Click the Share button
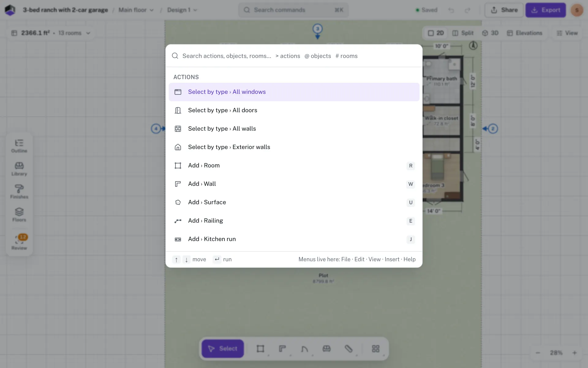 pos(504,10)
